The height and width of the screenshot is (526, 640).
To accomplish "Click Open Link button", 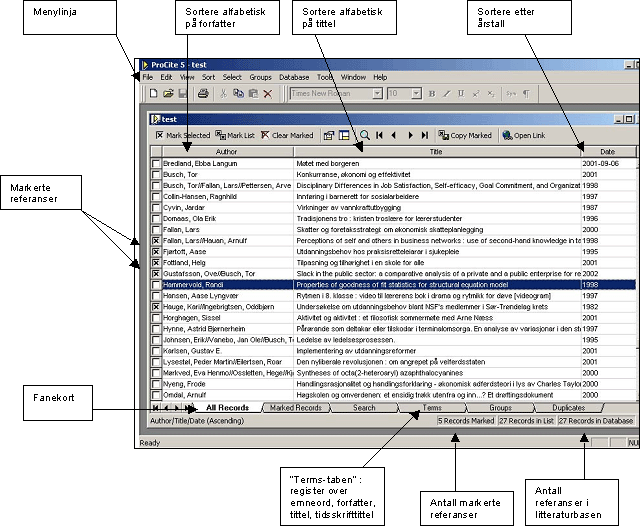I will point(524,135).
